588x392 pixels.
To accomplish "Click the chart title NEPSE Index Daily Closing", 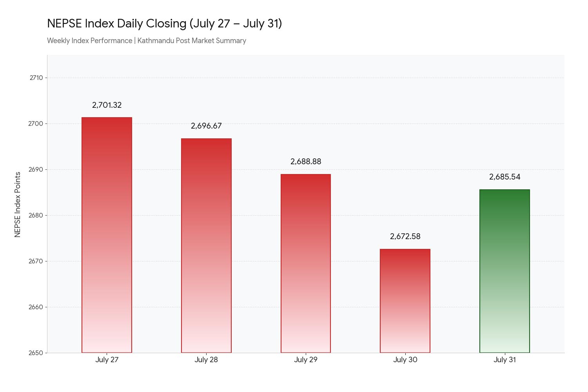I will tap(165, 24).
